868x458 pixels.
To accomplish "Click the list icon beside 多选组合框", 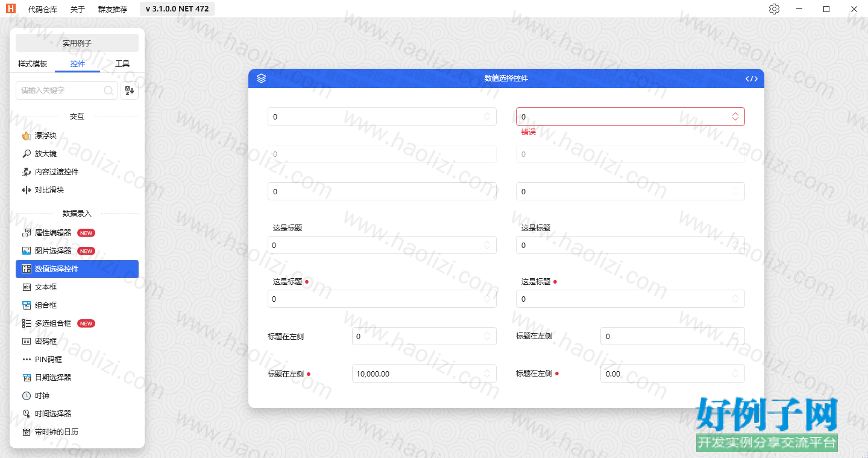I will (27, 323).
